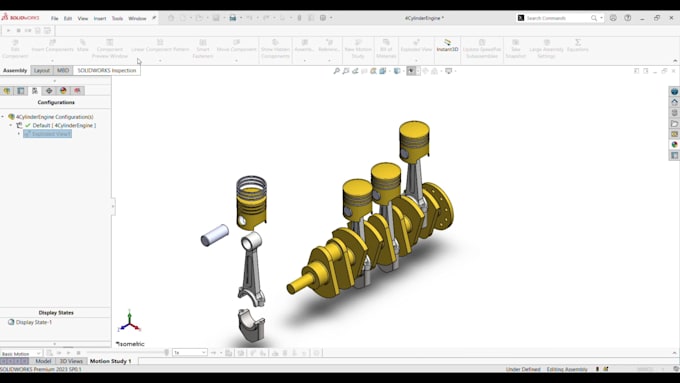Open Component Preview Window
The image size is (680, 383).
(110, 49)
